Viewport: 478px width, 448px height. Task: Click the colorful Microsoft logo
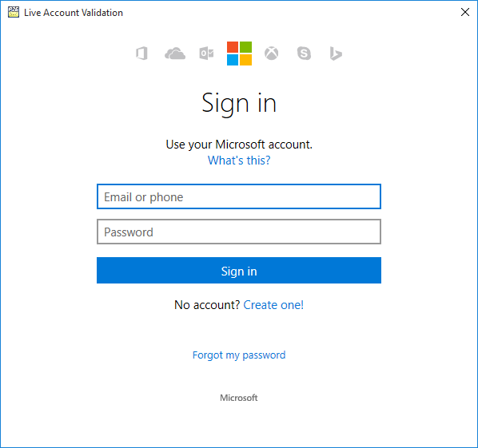coord(239,54)
